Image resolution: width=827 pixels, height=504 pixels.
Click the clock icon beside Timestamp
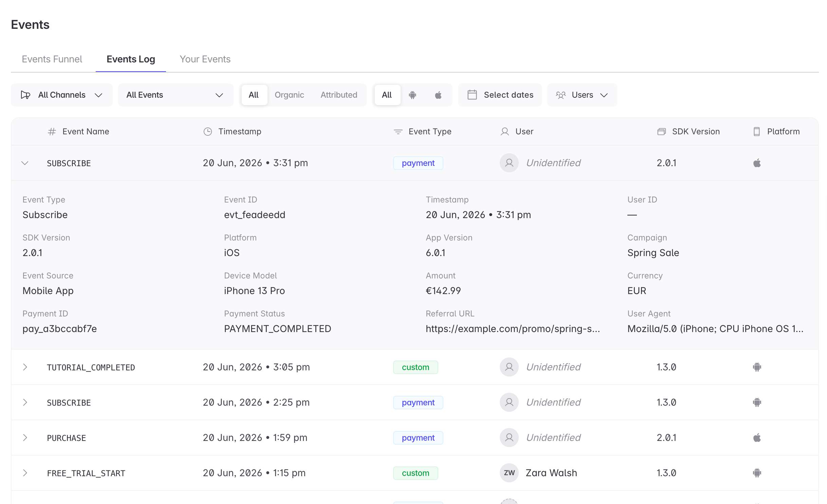[x=207, y=132]
